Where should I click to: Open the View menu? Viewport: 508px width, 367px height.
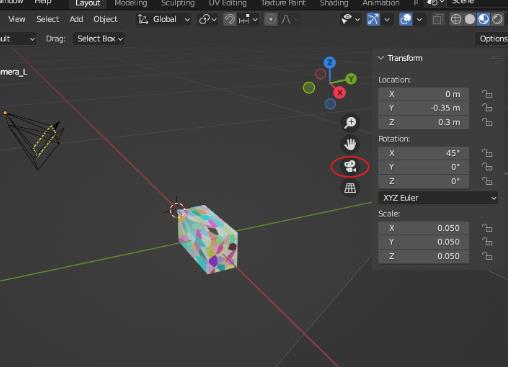click(x=17, y=19)
